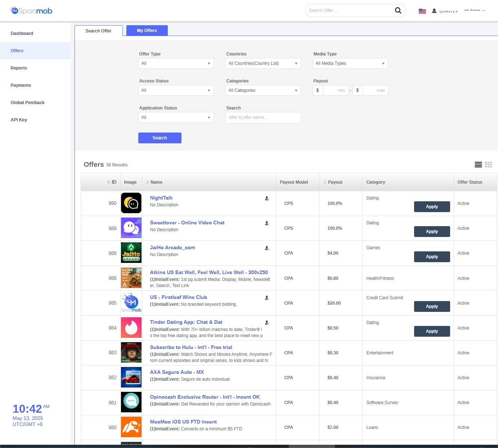Open language selector US flag icon
Viewport: 498px width, 448px height.
(422, 11)
